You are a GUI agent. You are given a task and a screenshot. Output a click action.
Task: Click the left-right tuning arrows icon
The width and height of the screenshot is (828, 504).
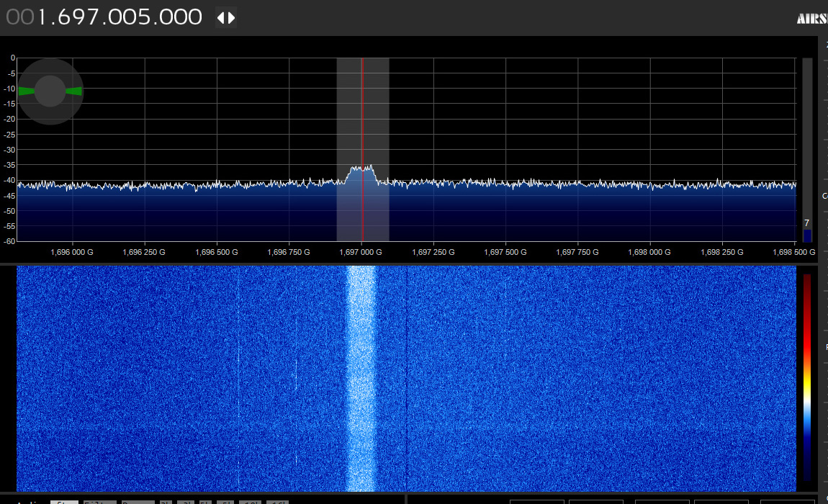(x=226, y=18)
